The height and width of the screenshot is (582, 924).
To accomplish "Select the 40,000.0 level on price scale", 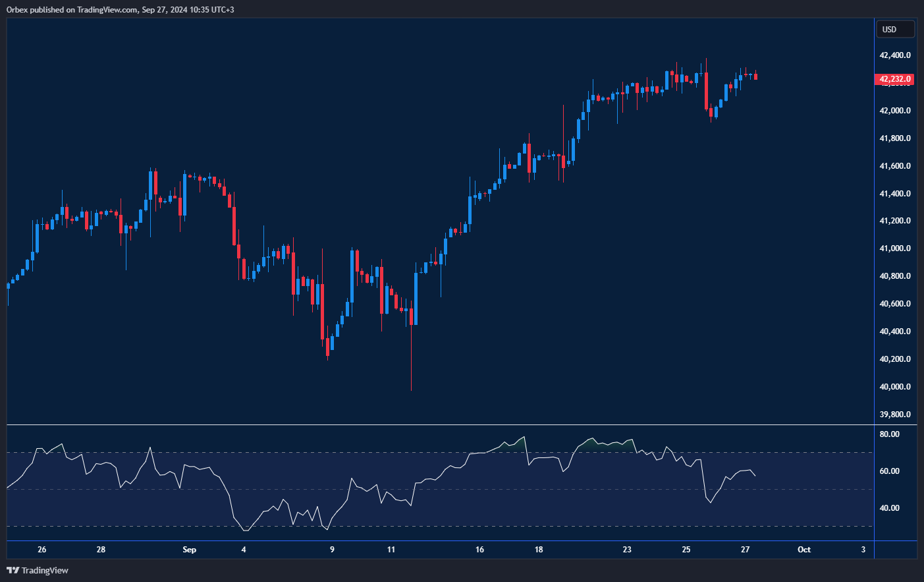I will (895, 387).
